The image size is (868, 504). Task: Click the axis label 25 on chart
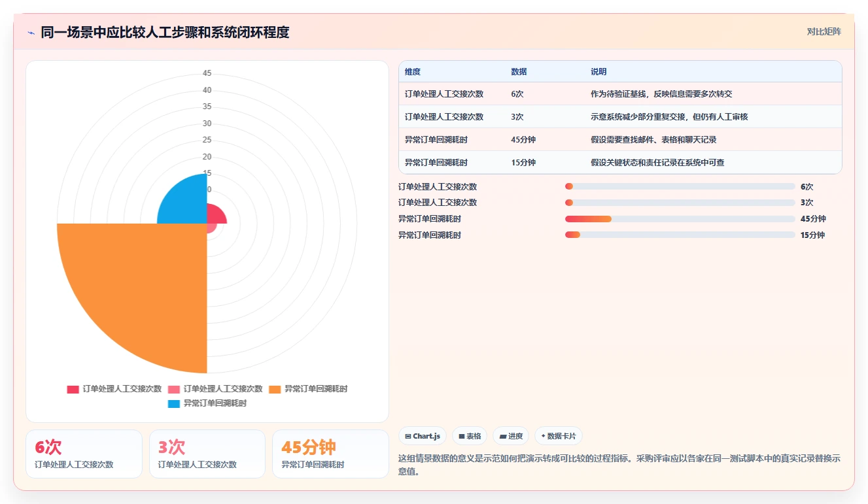[207, 140]
